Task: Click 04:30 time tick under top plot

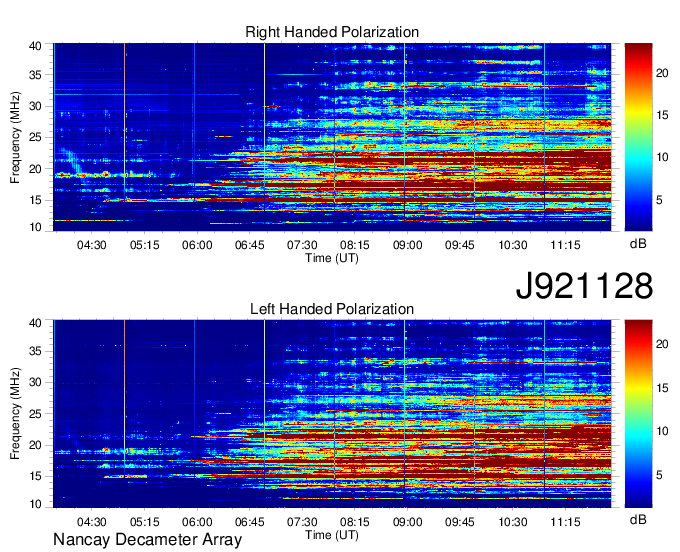Action: coord(92,245)
